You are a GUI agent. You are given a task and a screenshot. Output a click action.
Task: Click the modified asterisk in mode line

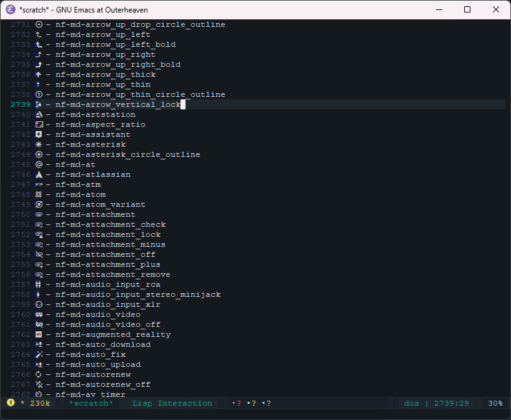click(x=22, y=403)
